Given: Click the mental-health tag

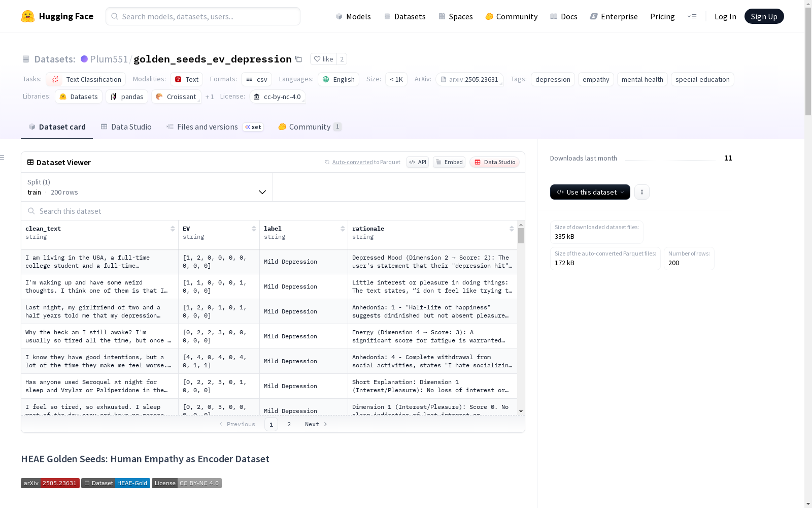Looking at the screenshot, I should tap(642, 79).
